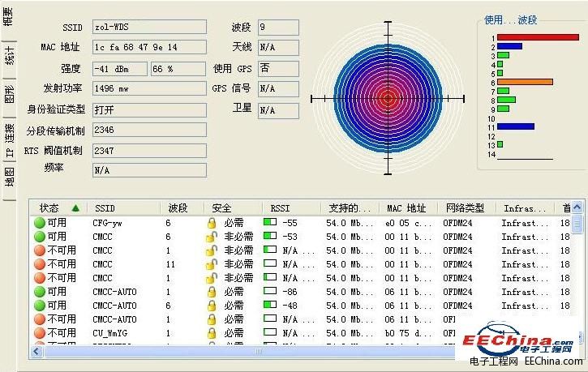Click the blue channel 2 usage bar
This screenshot has width=588, height=372.
click(x=509, y=46)
